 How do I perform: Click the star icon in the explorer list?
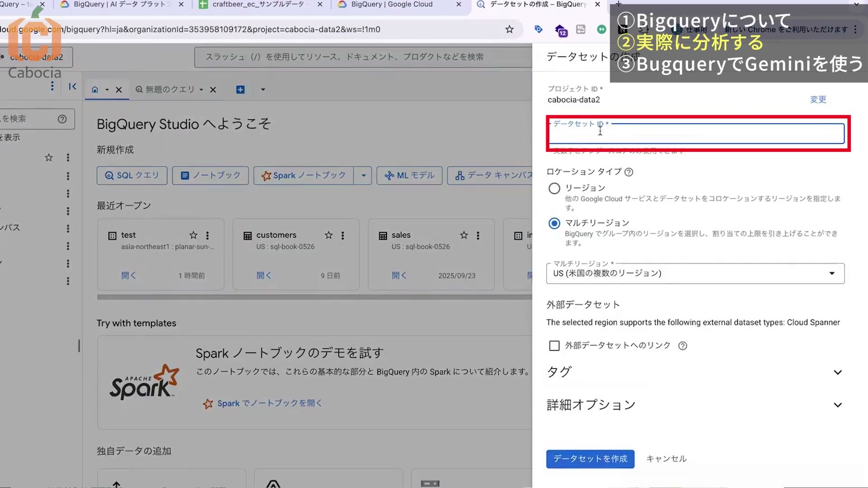[x=49, y=158]
